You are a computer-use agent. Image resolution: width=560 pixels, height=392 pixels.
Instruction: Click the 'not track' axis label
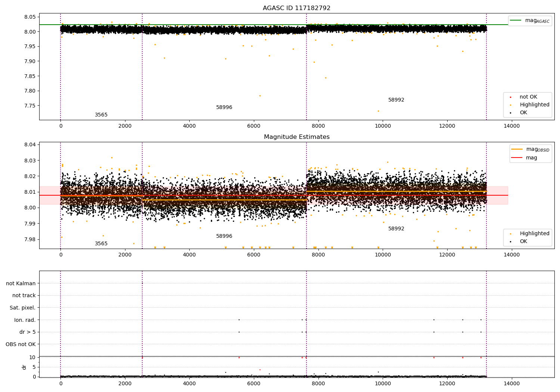24,296
